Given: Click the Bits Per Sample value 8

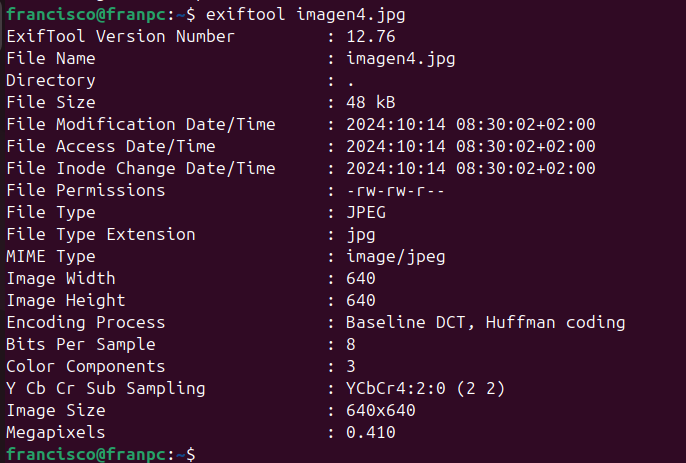Looking at the screenshot, I should click(x=350, y=345).
